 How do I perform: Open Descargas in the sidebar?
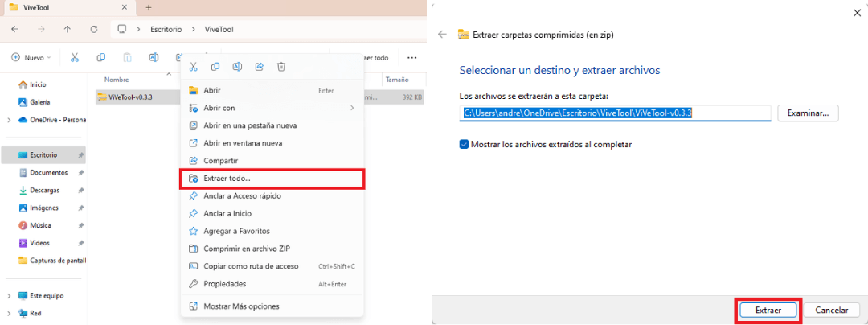tap(43, 191)
